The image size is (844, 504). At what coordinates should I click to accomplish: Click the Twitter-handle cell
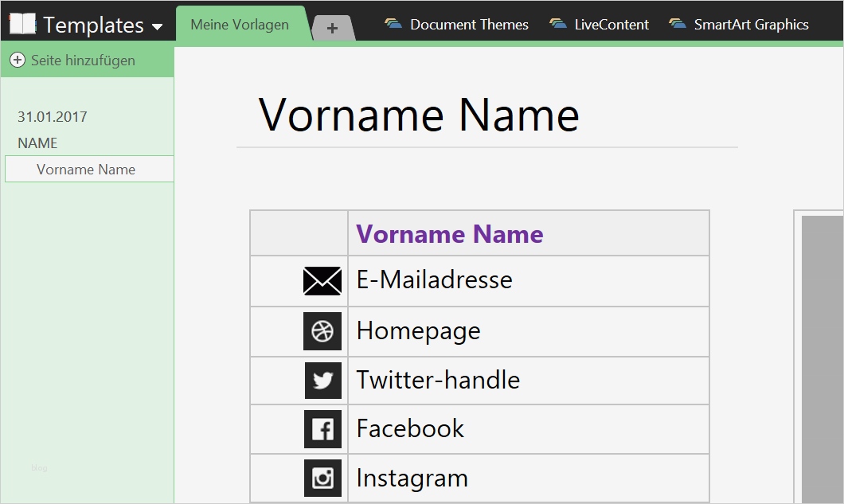pyautogui.click(x=529, y=380)
